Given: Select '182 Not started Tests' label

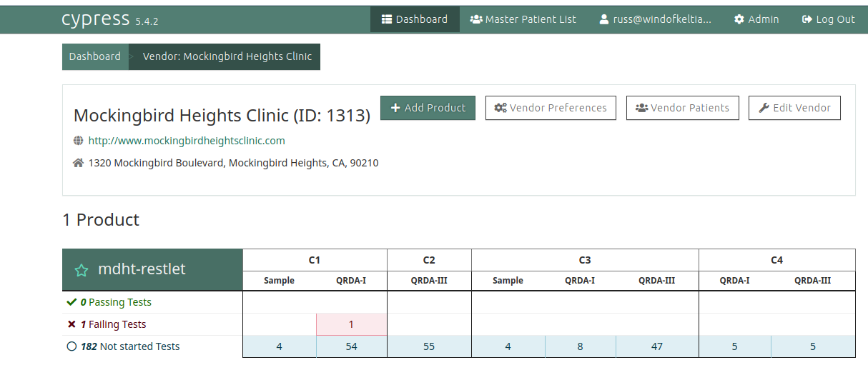Looking at the screenshot, I should click(130, 346).
